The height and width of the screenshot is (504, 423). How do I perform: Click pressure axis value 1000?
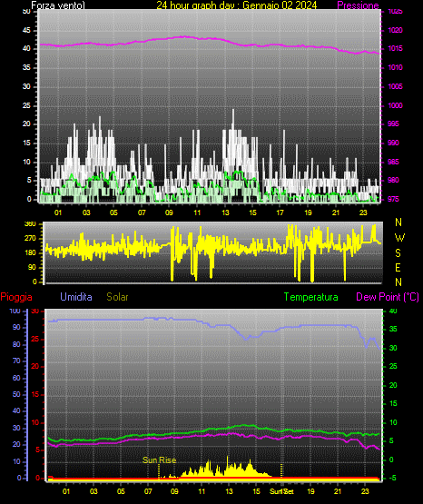pos(396,105)
